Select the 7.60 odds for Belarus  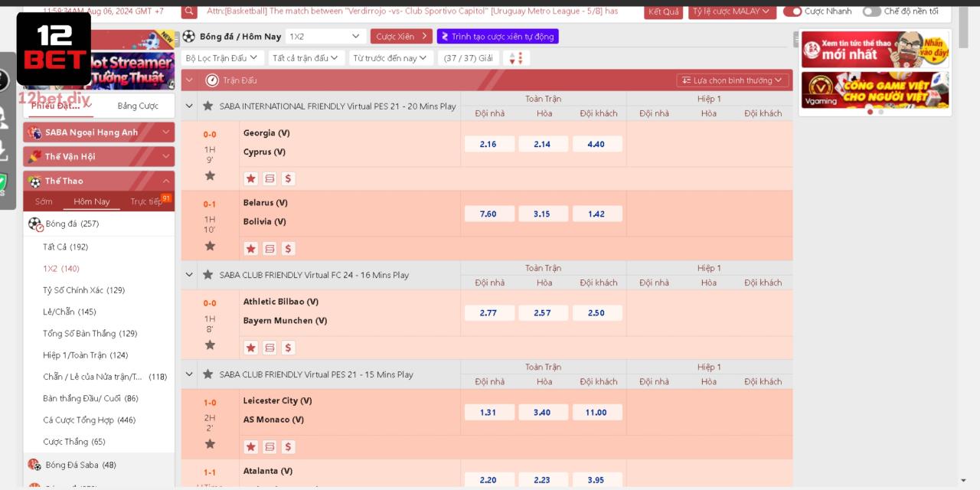[488, 214]
